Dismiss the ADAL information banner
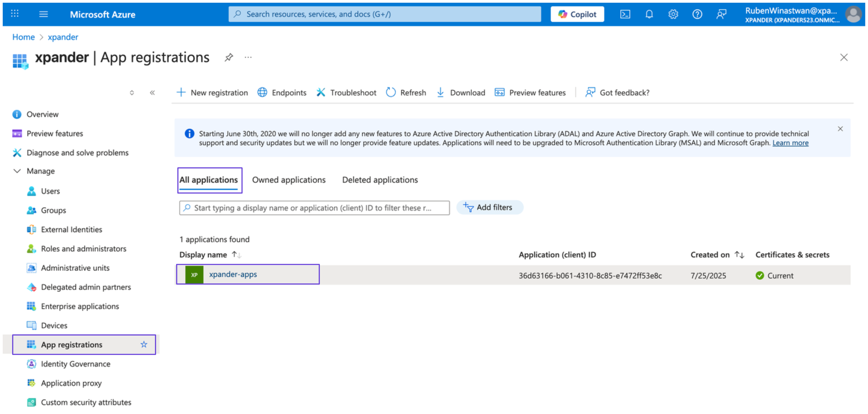 840,129
